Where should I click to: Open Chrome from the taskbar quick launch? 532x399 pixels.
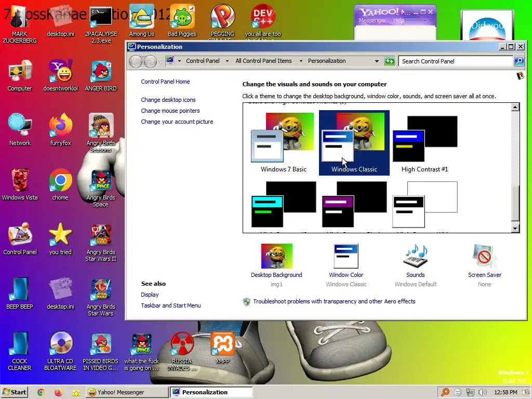pos(41,392)
